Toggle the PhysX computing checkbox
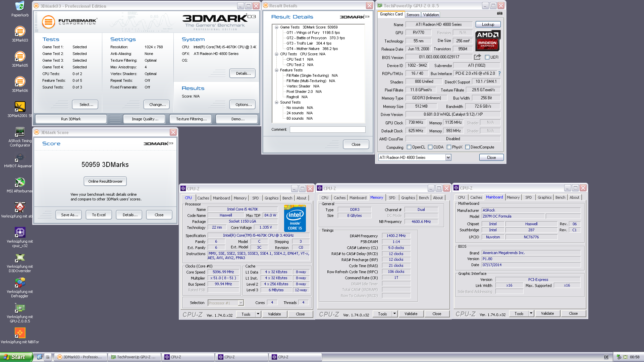The image size is (644, 362). click(x=449, y=147)
